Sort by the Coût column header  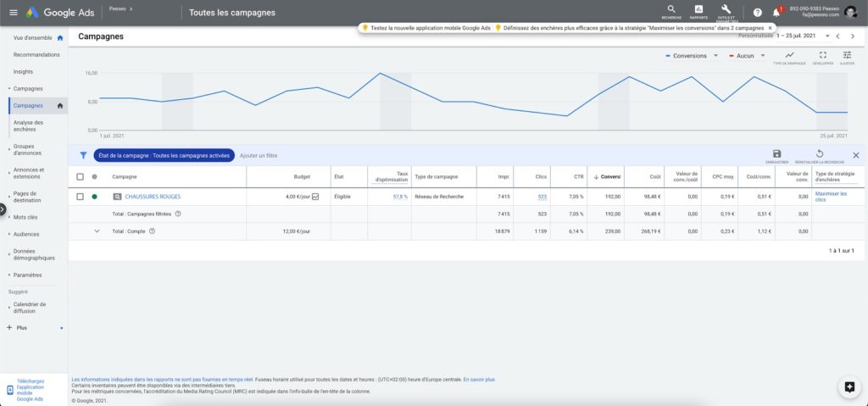[x=655, y=176]
